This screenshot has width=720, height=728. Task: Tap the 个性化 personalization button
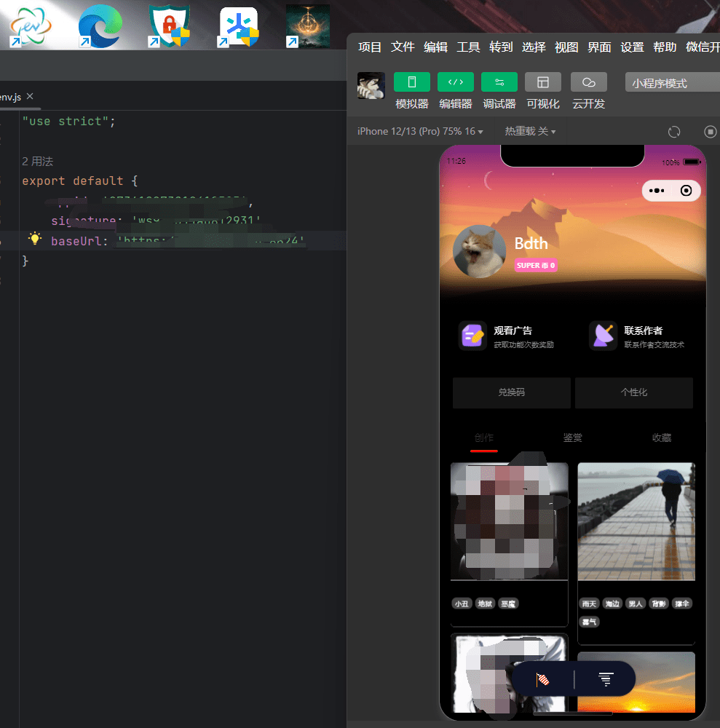[634, 392]
